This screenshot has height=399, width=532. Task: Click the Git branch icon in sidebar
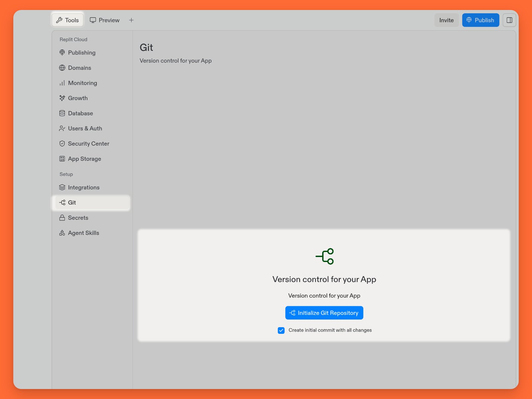62,202
